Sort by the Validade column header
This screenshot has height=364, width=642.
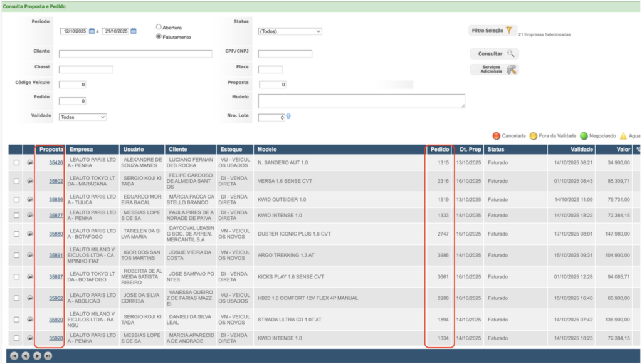pyautogui.click(x=581, y=150)
